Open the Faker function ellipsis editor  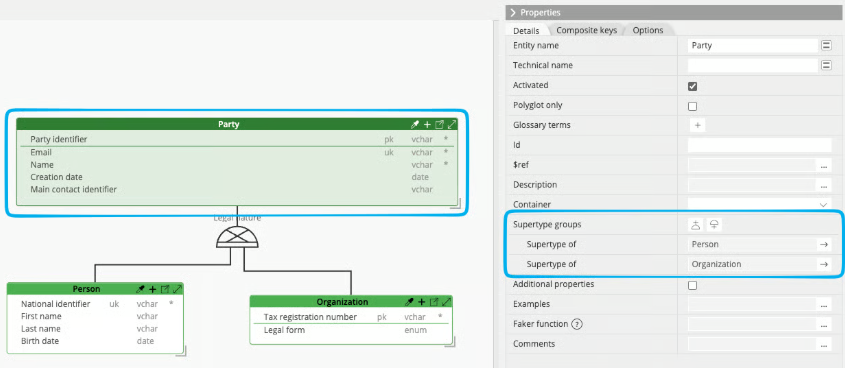click(824, 325)
